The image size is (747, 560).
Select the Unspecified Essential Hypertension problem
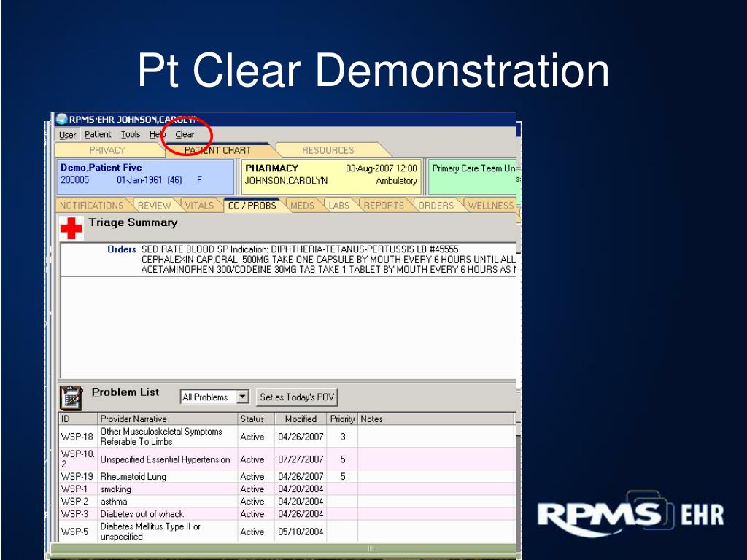point(287,459)
